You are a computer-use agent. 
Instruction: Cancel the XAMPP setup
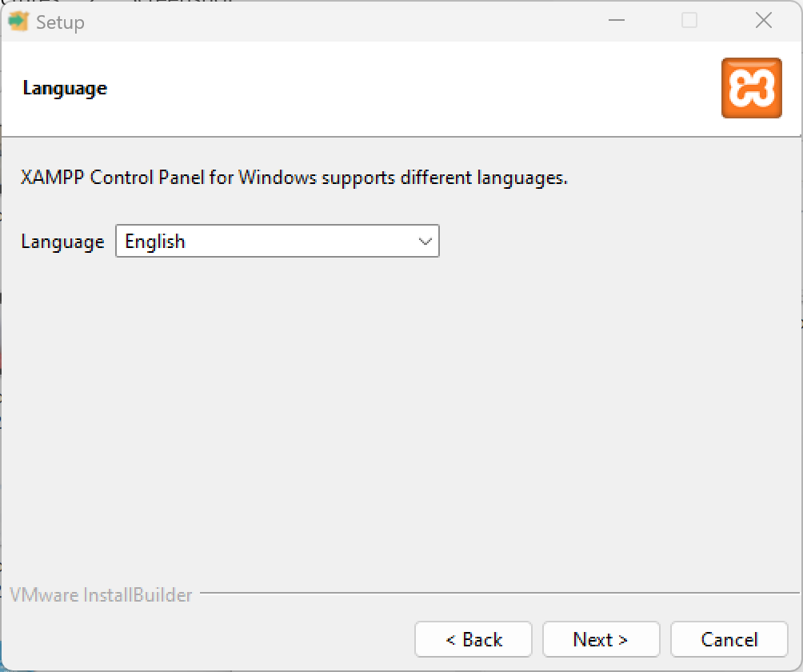pos(729,639)
